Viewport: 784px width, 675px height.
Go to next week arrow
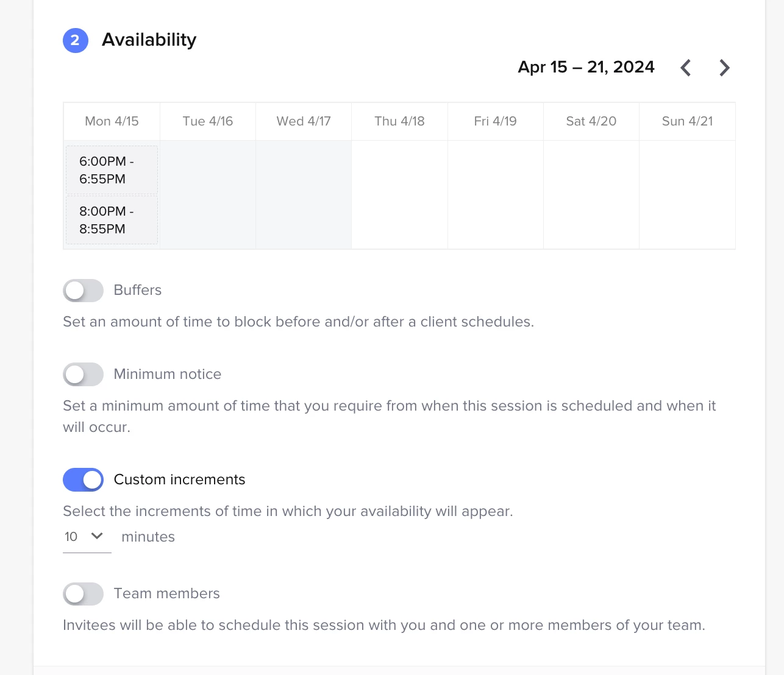[x=724, y=68]
